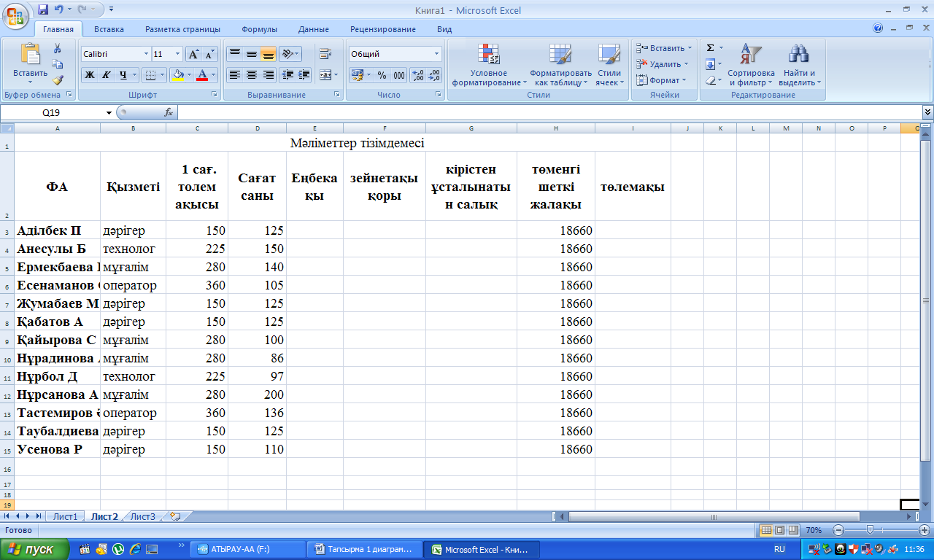The image size is (934, 560).
Task: Decrease font size with the small A
Action: coord(209,54)
